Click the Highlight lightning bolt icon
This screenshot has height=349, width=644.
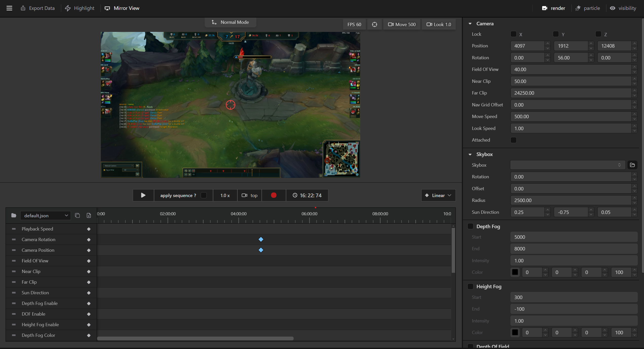pos(68,8)
